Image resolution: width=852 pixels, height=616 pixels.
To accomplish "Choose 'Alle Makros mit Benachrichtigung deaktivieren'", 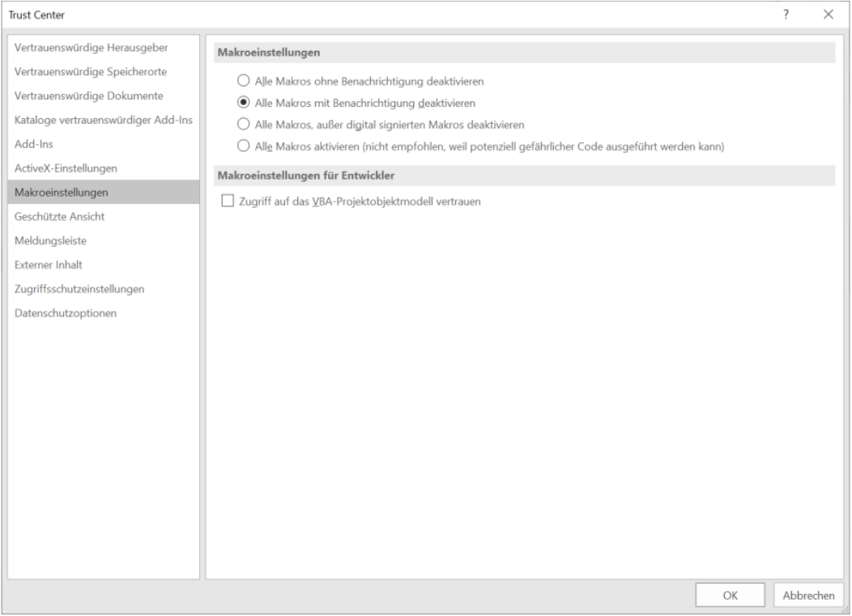I will pyautogui.click(x=242, y=103).
